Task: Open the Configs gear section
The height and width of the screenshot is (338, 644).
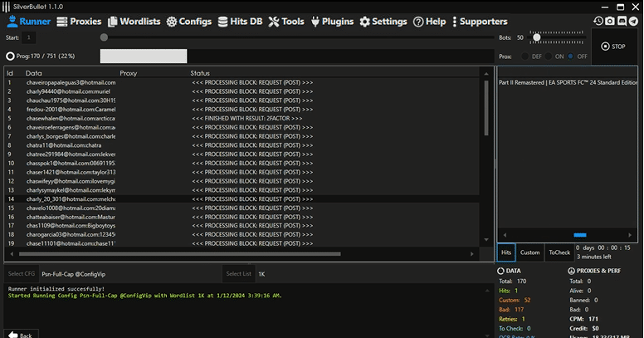Action: (x=189, y=22)
